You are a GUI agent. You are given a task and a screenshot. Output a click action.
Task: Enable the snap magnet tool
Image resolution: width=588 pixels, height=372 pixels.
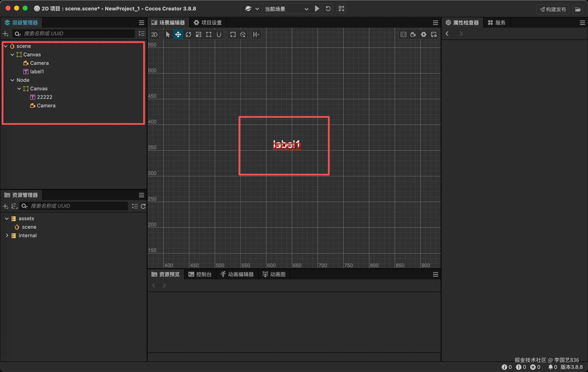pos(219,34)
